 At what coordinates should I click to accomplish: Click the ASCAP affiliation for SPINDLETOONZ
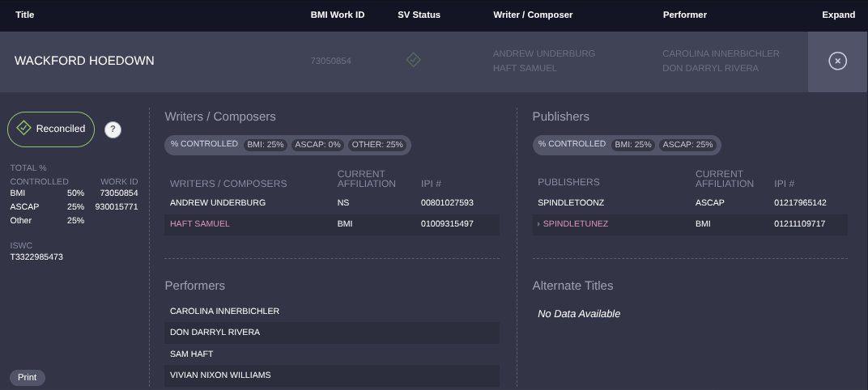pyautogui.click(x=709, y=203)
